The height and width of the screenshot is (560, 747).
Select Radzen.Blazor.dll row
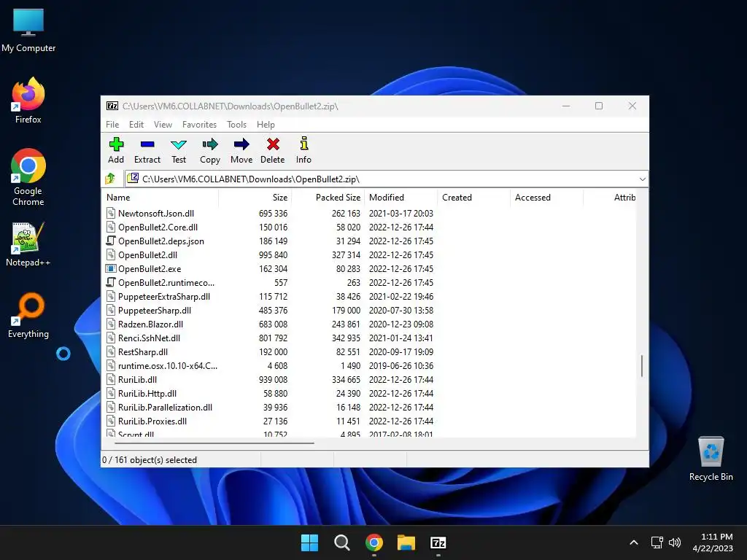(x=369, y=324)
